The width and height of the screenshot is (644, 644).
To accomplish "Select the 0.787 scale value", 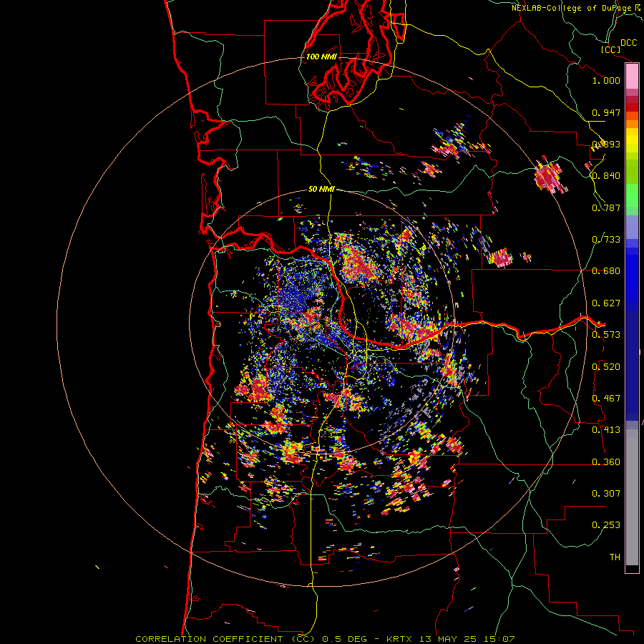I will 606,208.
